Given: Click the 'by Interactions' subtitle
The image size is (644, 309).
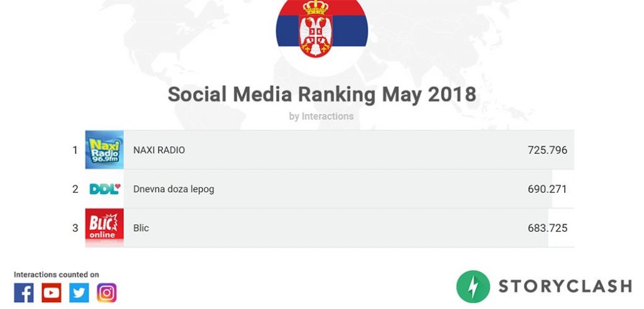Looking at the screenshot, I should 321,117.
